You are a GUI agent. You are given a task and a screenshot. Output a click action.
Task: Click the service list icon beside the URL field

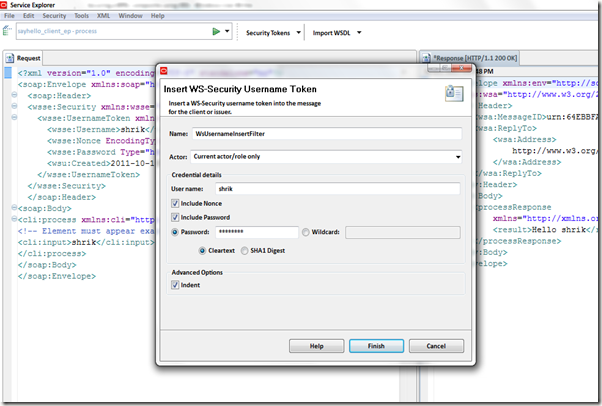pyautogui.click(x=7, y=30)
